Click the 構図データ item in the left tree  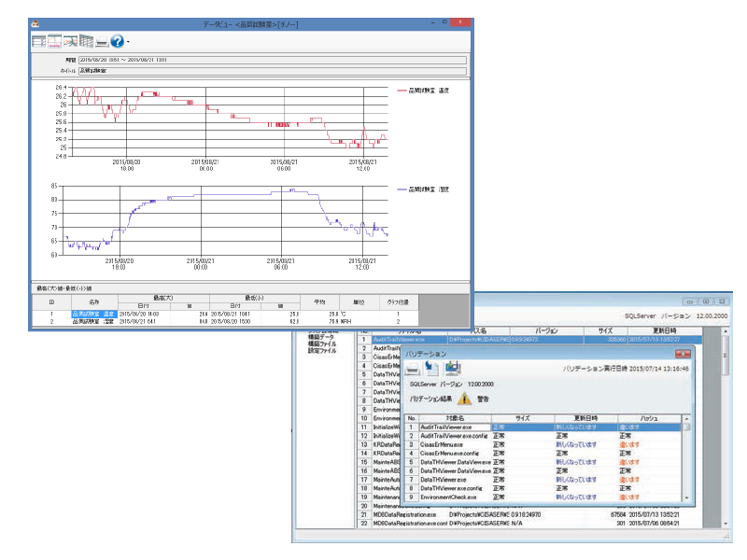[x=321, y=337]
